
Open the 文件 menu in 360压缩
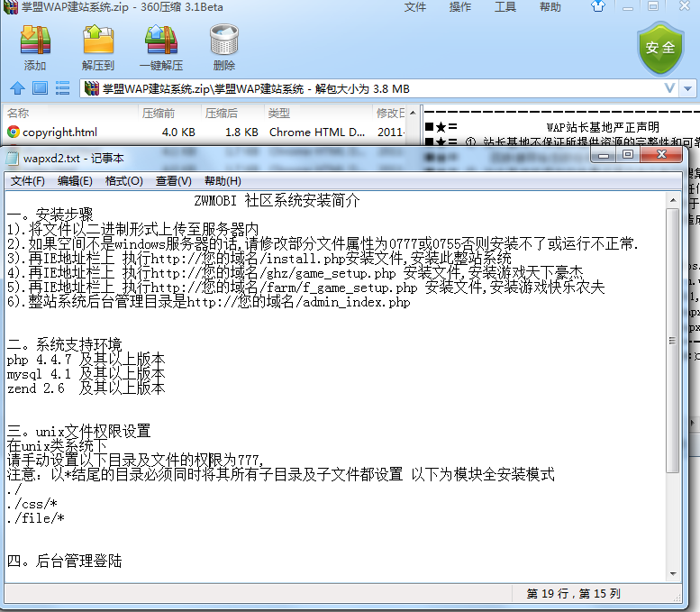pyautogui.click(x=415, y=7)
